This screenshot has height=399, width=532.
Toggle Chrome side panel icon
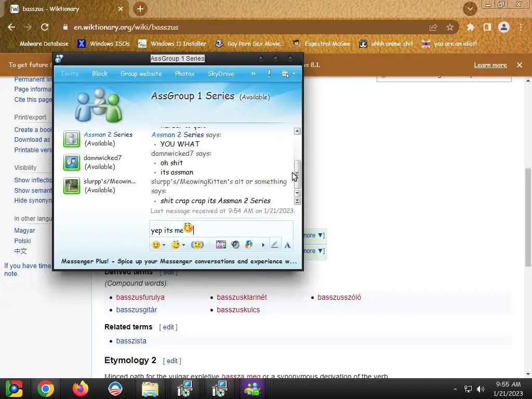(x=487, y=27)
